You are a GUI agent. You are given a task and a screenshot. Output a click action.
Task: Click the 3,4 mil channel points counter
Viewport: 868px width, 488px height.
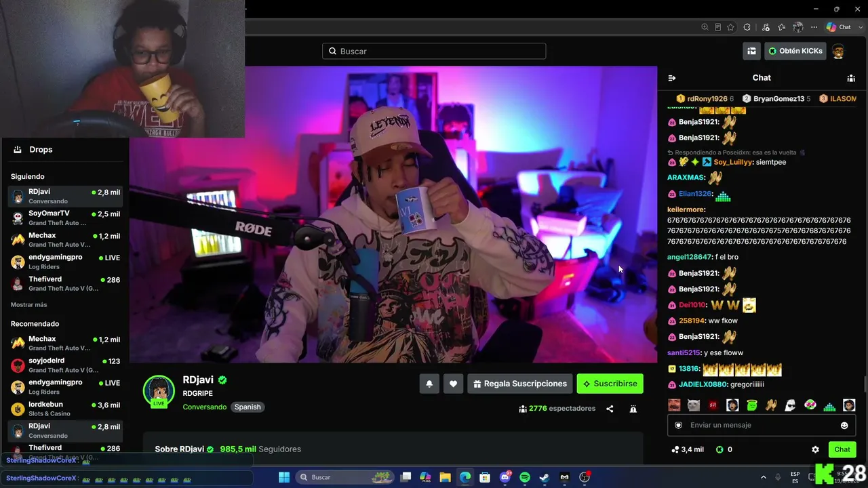[x=688, y=449]
